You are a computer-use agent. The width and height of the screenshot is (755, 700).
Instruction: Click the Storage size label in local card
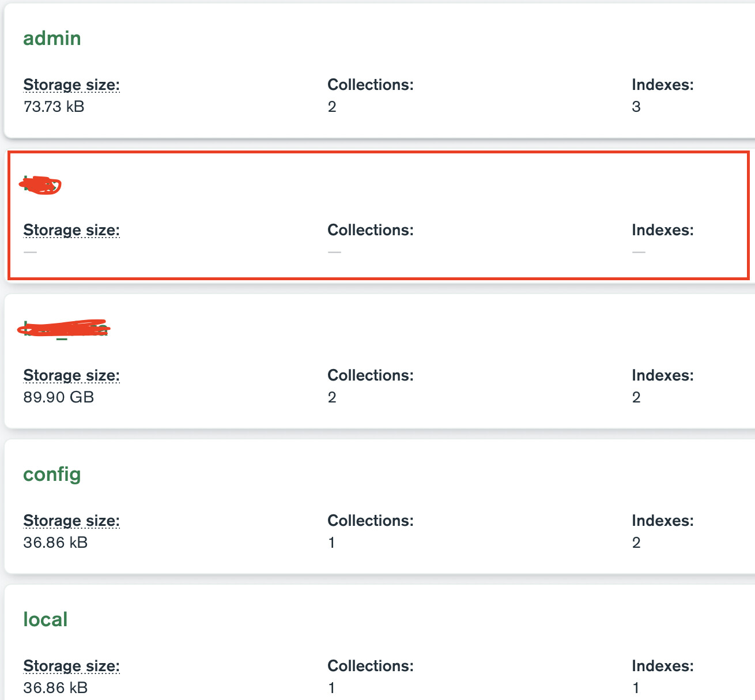coord(71,666)
